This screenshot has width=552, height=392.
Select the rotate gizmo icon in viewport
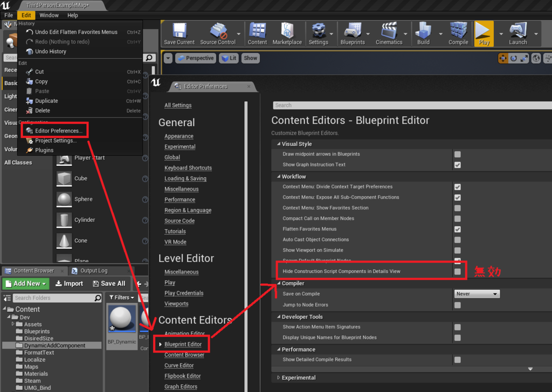click(x=514, y=58)
